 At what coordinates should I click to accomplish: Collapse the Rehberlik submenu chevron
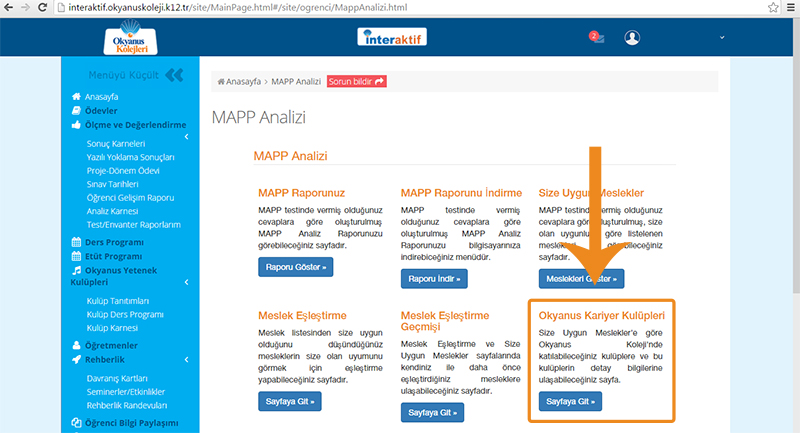tap(186, 360)
